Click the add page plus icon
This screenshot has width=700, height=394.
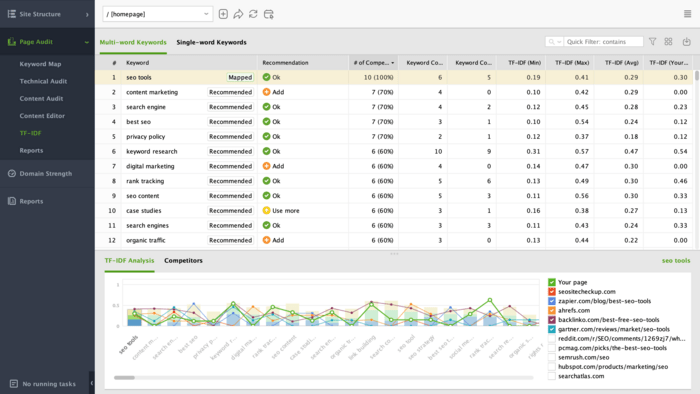click(223, 14)
